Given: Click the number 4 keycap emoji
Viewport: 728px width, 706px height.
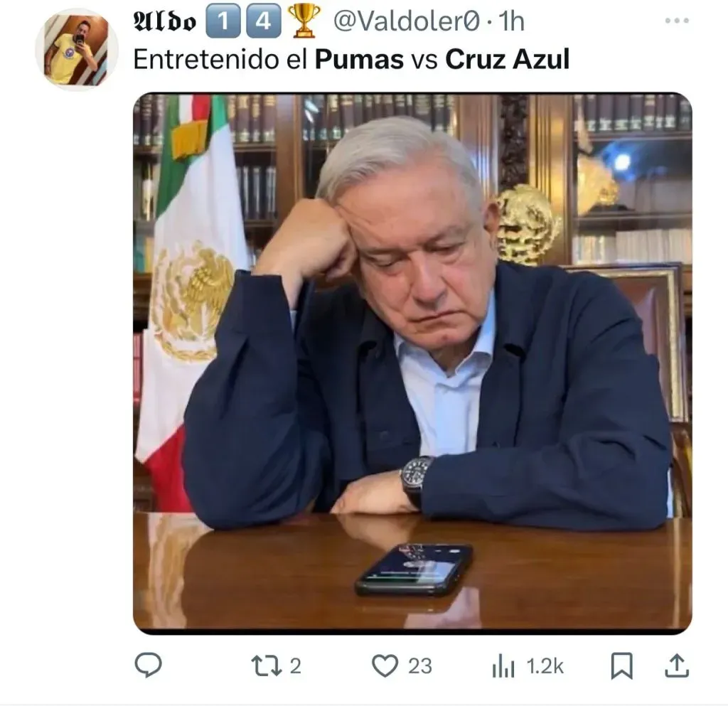Looking at the screenshot, I should (264, 21).
